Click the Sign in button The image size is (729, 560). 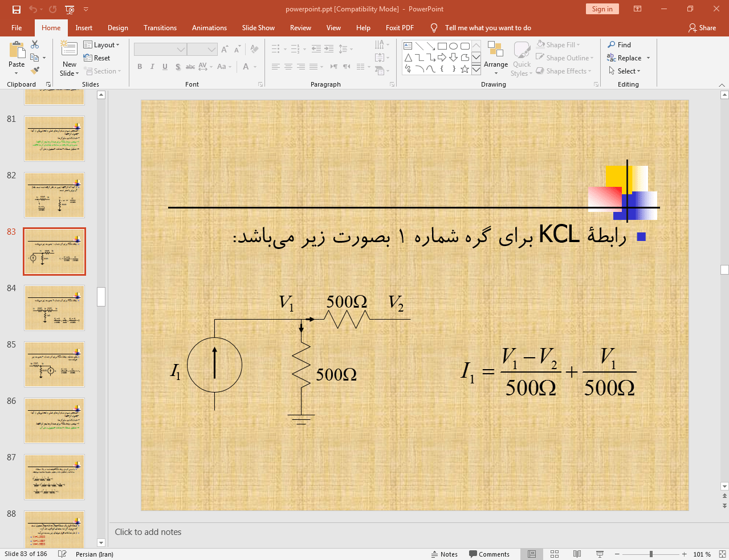coord(602,9)
